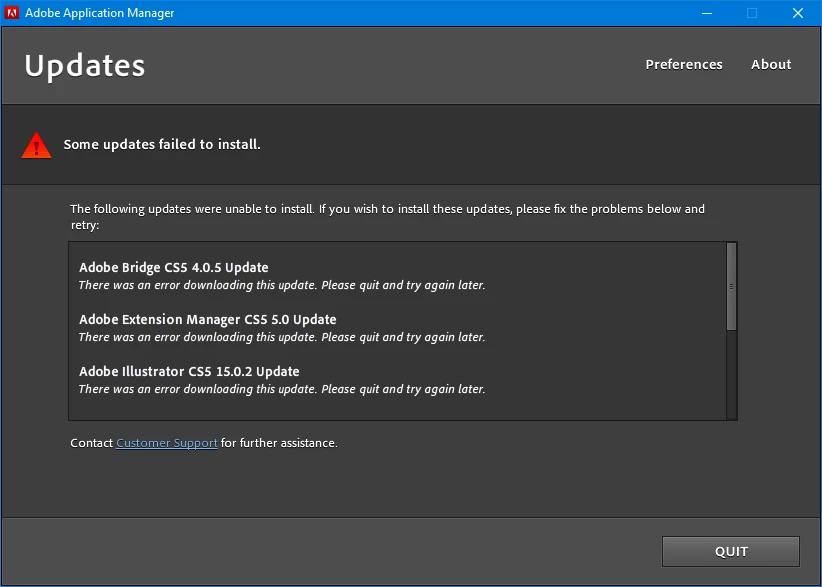
Task: Click the 'following updates were unable to install' paragraph
Action: [x=387, y=217]
